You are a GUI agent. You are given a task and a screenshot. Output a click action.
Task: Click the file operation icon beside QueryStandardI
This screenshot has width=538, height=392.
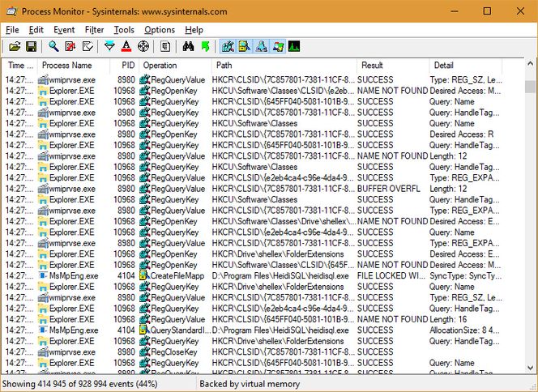click(143, 330)
